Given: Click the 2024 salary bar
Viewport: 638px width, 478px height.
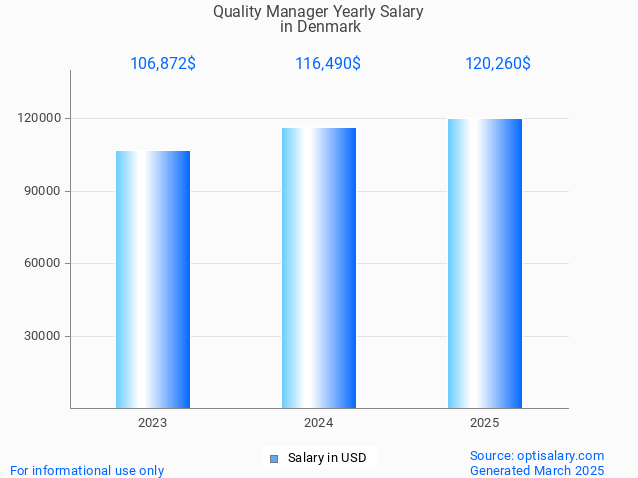Looking at the screenshot, I should pos(319,267).
